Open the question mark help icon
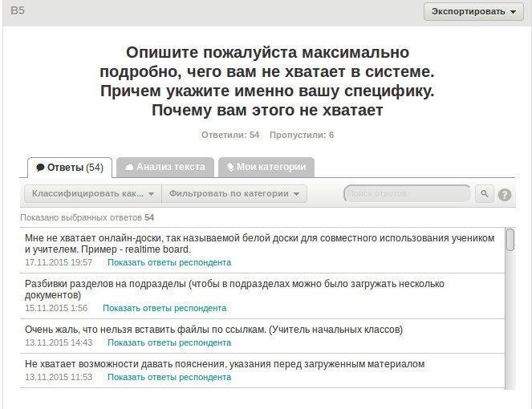 (505, 195)
